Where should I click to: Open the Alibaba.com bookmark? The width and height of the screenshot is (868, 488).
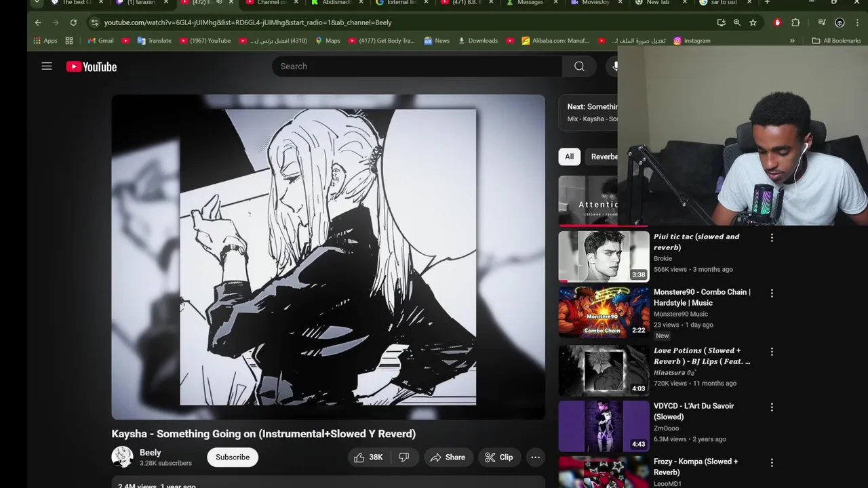click(555, 41)
